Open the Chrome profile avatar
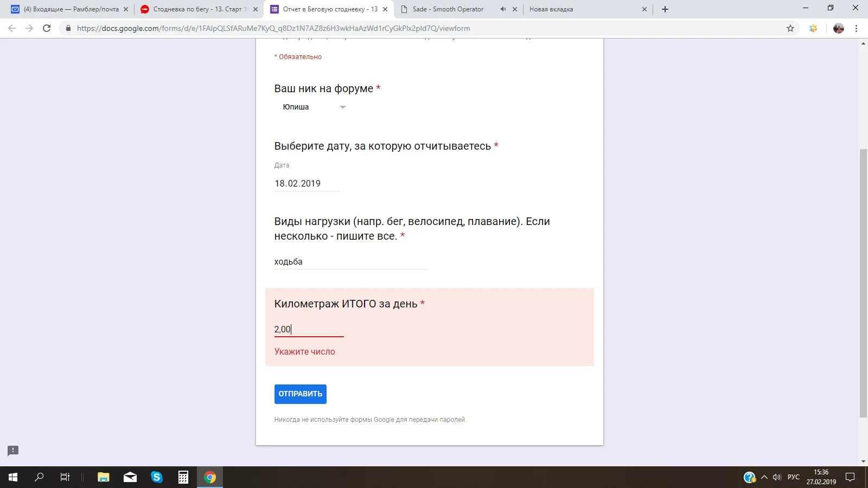868x488 pixels. [839, 28]
